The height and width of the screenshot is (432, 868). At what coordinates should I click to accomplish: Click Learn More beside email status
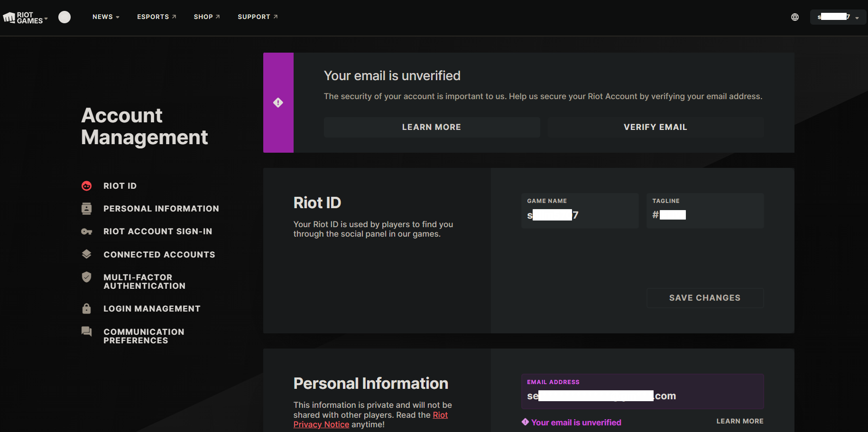(740, 421)
